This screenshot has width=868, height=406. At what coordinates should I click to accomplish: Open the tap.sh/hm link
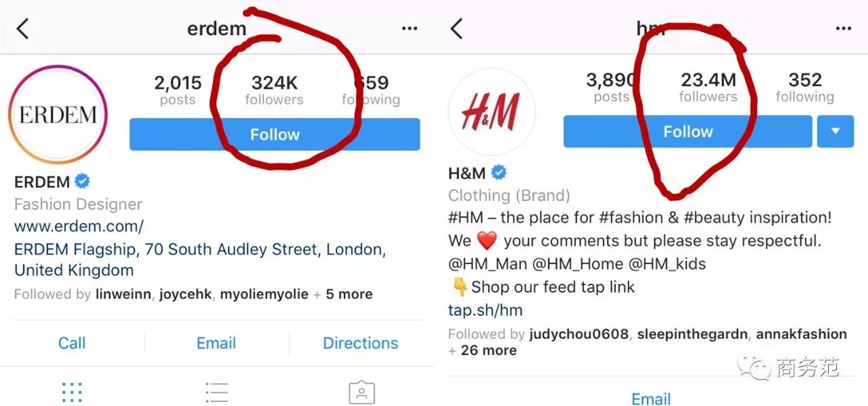coord(486,310)
